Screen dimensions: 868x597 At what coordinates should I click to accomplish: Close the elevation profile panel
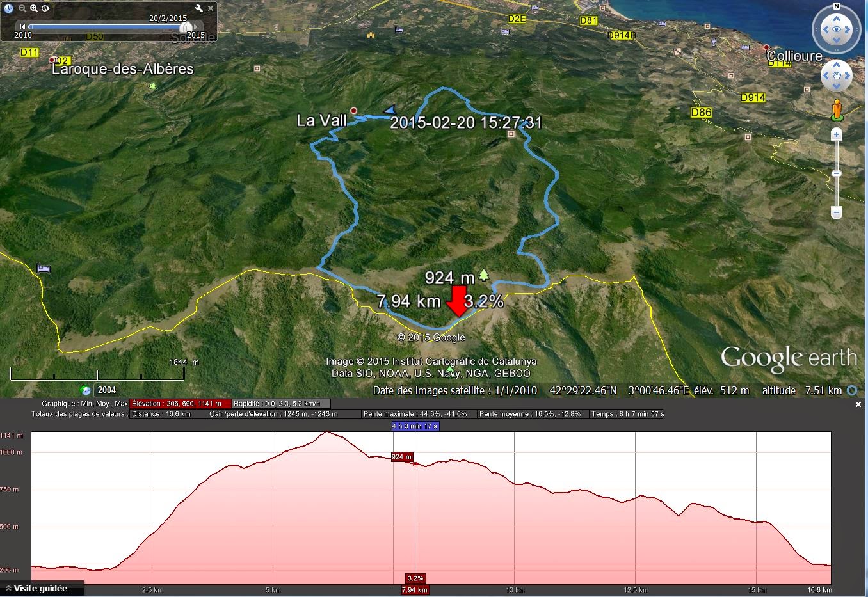pyautogui.click(x=859, y=404)
